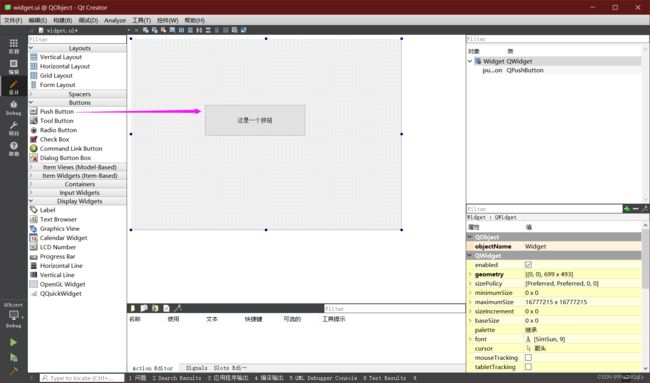The height and width of the screenshot is (383, 650).
Task: Select the Design mode pencil icon
Action: [14, 85]
